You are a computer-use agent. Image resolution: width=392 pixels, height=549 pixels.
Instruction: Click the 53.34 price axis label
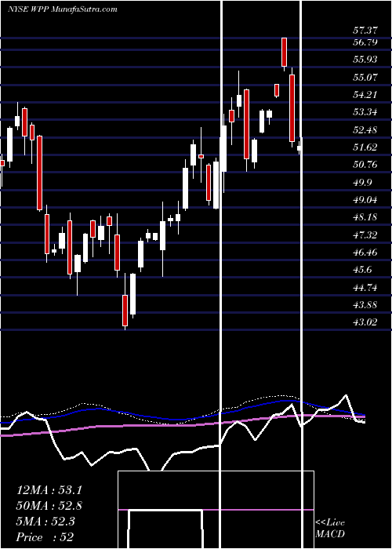tap(365, 112)
